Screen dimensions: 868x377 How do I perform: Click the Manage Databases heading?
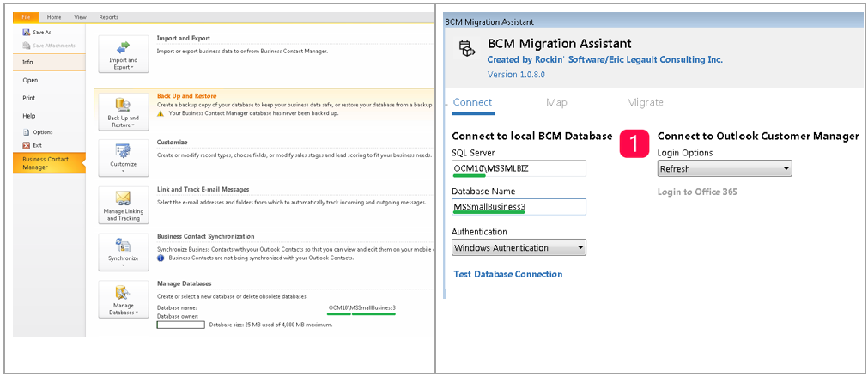click(x=185, y=283)
